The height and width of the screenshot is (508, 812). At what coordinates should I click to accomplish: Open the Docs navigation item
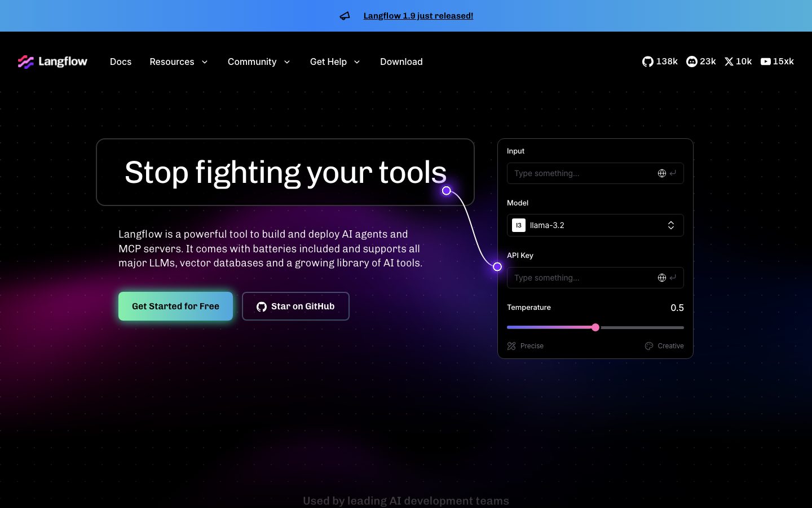(x=121, y=62)
